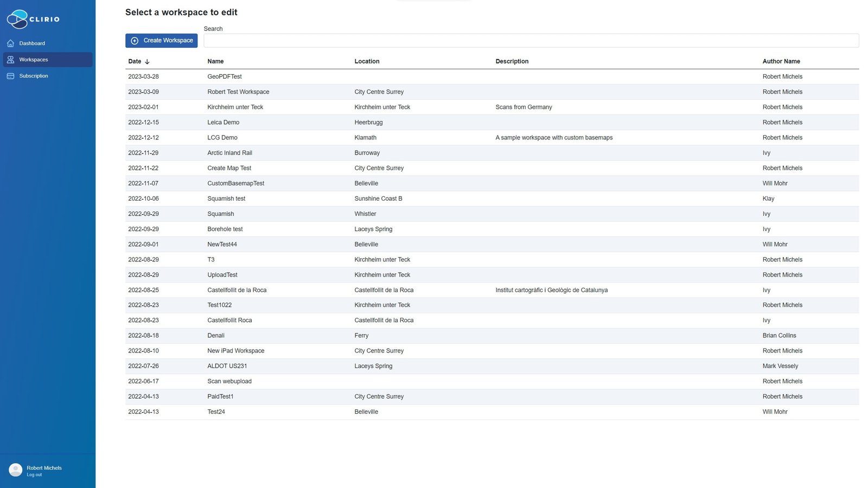Select the Castellfollit Roca workspace name

click(x=229, y=320)
